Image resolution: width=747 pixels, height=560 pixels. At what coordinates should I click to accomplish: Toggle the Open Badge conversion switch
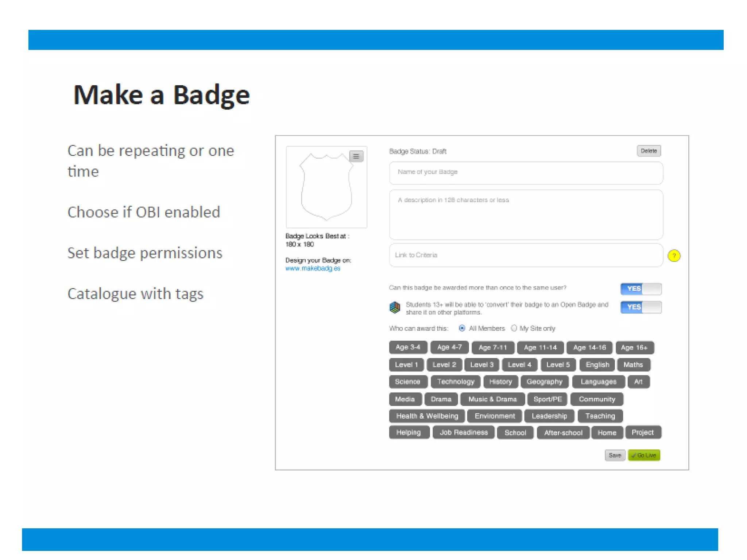tap(640, 307)
